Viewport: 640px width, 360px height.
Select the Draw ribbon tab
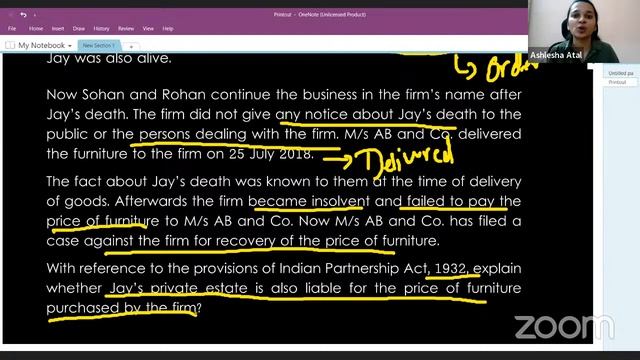(x=79, y=29)
